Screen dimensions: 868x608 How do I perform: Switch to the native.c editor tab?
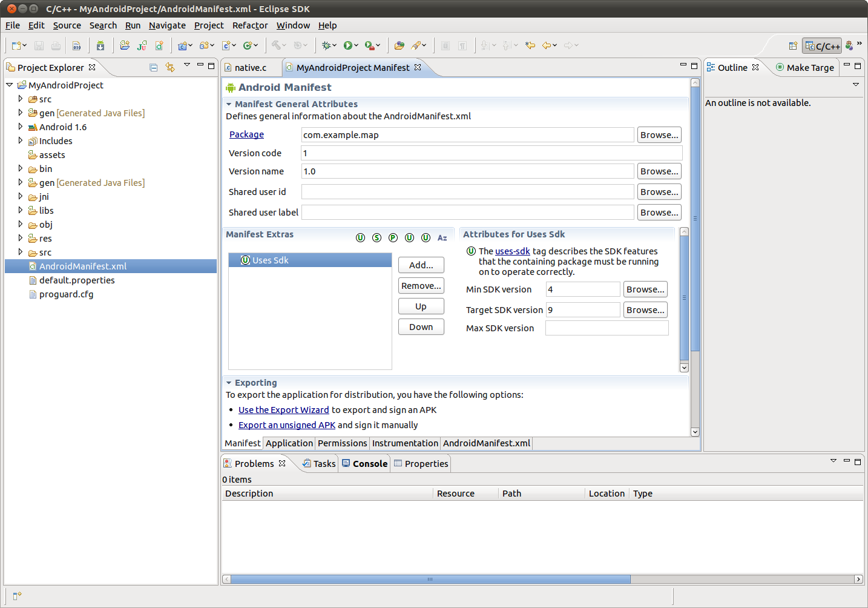coord(251,68)
